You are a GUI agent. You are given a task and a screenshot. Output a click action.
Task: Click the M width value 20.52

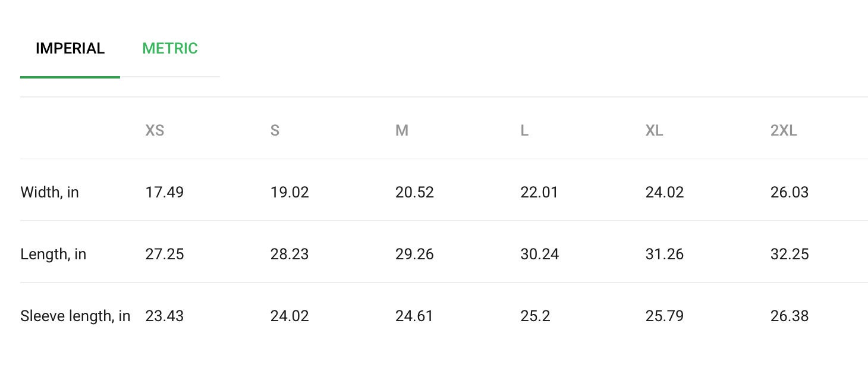[414, 193]
